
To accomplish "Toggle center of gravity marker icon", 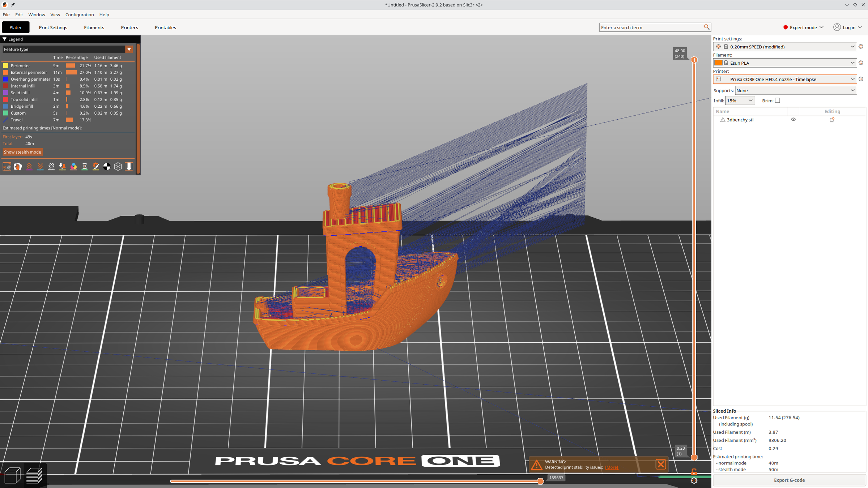I will click(107, 166).
